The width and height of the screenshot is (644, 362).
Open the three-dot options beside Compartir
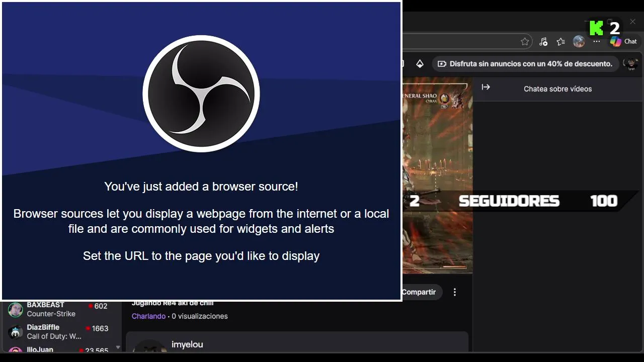(455, 292)
